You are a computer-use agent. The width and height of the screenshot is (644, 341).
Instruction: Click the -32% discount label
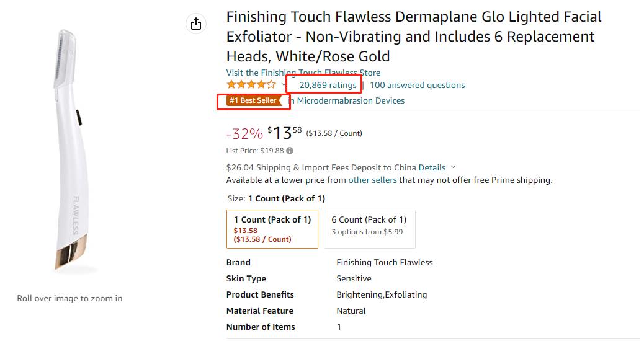[x=244, y=134]
